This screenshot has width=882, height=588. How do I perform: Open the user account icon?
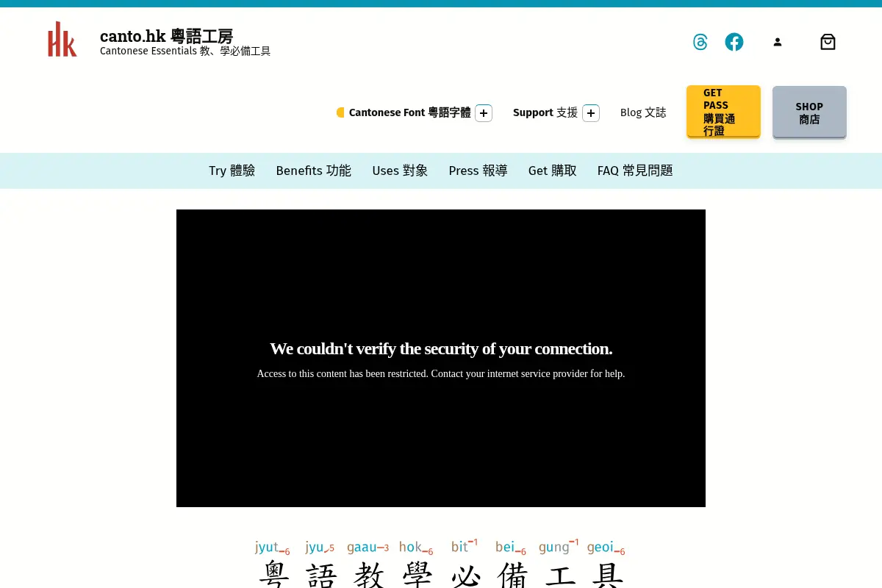pyautogui.click(x=778, y=42)
